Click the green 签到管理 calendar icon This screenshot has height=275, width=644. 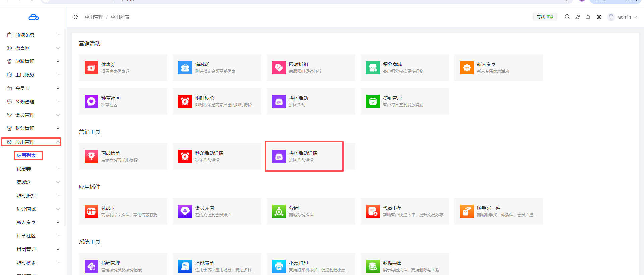coord(373,101)
